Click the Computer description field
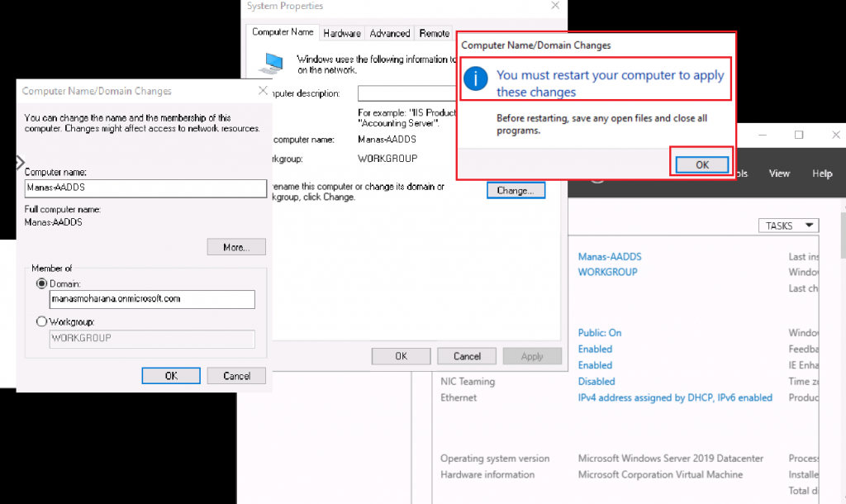Screen dimensions: 846x504 (406, 93)
